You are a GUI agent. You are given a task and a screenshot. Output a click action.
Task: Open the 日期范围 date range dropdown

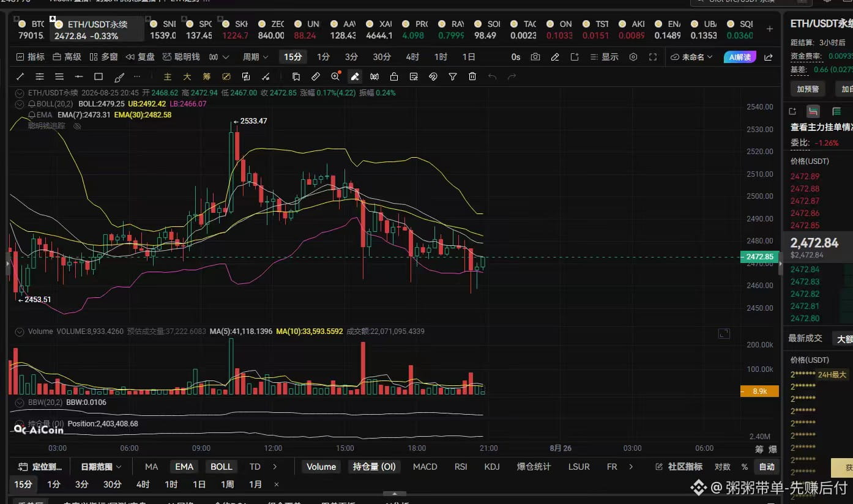pos(102,467)
